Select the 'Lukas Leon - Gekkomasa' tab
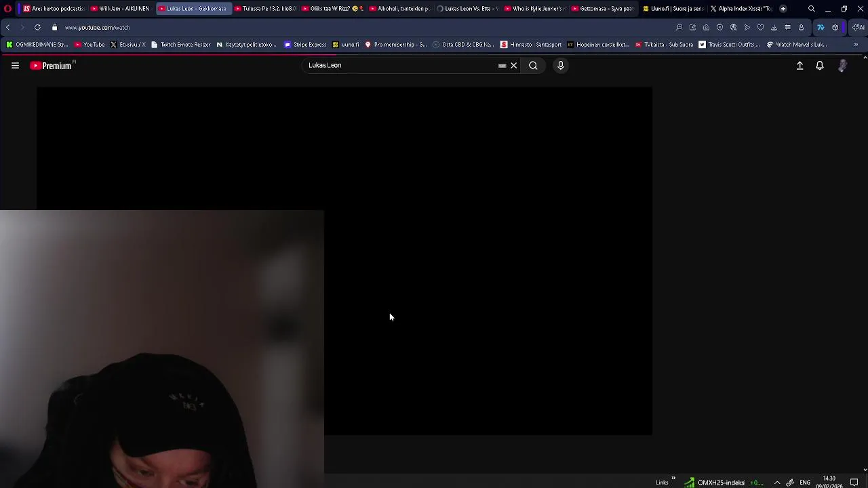 pyautogui.click(x=193, y=9)
